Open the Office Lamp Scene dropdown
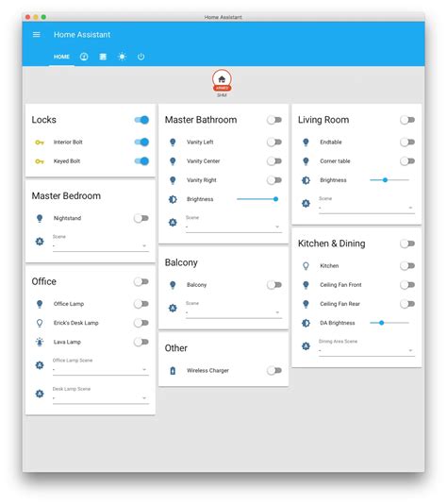This screenshot has width=447, height=504. pos(101,367)
